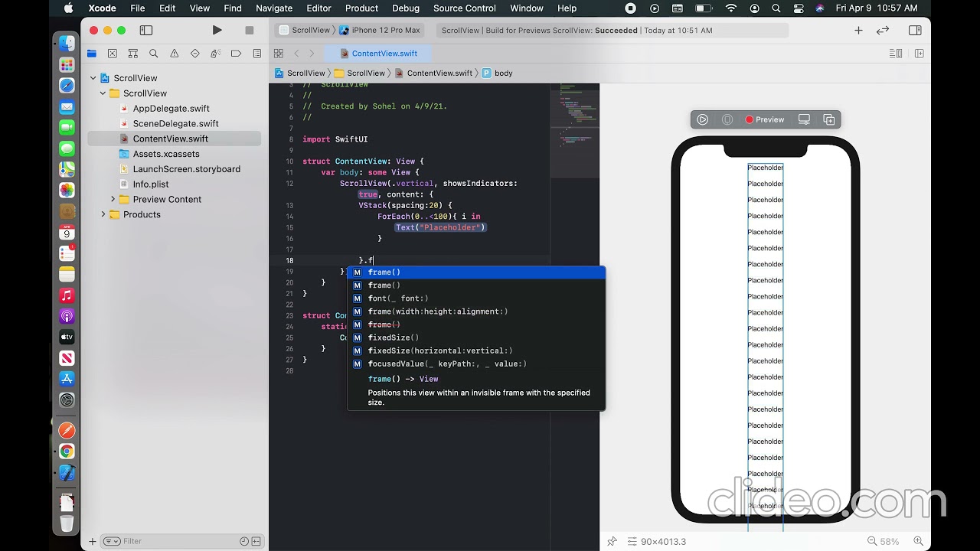Open the related items grid menu

[279, 54]
